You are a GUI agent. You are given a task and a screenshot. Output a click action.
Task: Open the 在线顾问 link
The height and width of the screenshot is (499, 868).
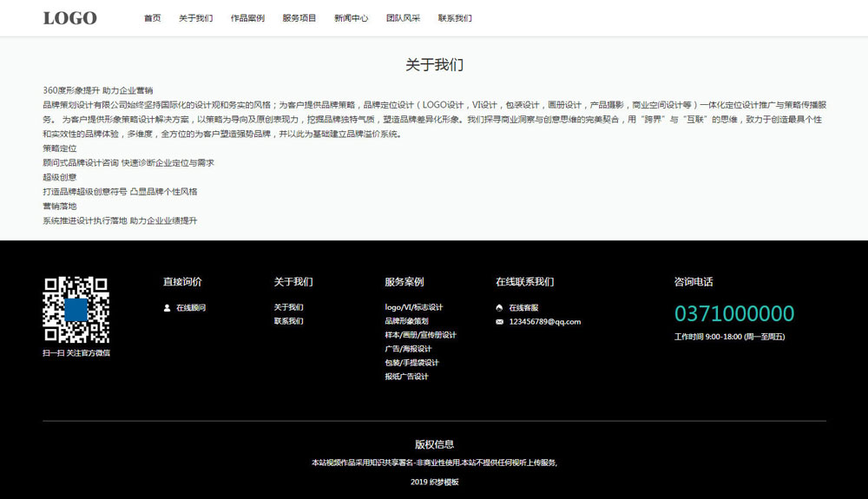point(191,308)
